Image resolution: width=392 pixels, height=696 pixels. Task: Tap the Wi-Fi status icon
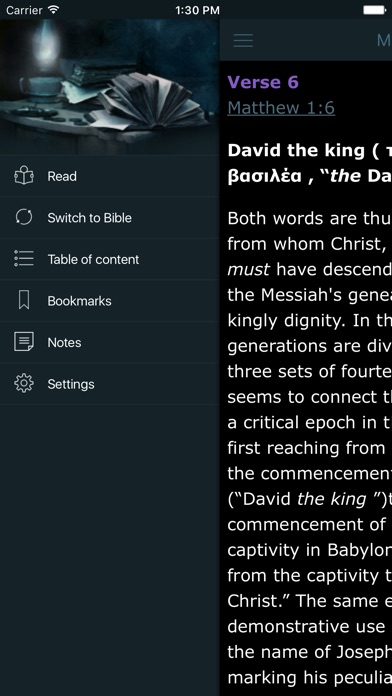click(54, 9)
